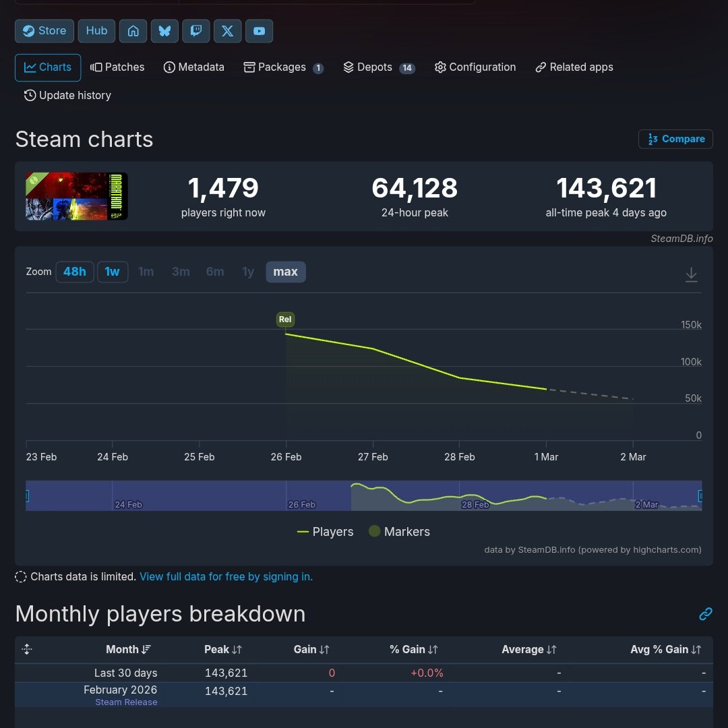Set chart zoom to 3m

(181, 272)
